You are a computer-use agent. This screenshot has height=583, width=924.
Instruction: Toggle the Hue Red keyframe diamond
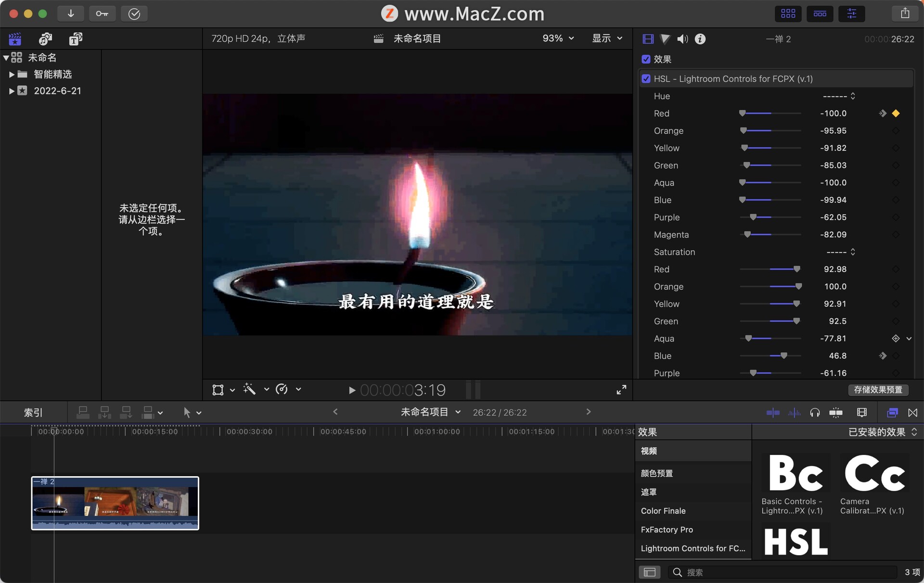point(896,114)
